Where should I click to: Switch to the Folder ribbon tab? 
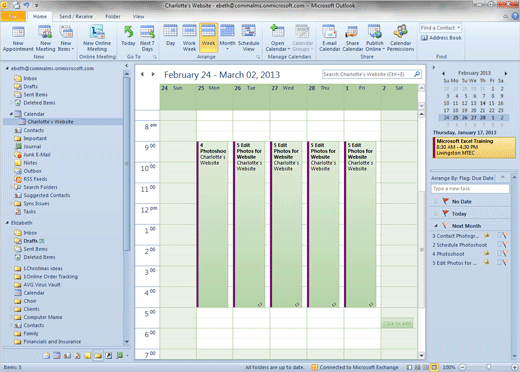click(x=113, y=16)
